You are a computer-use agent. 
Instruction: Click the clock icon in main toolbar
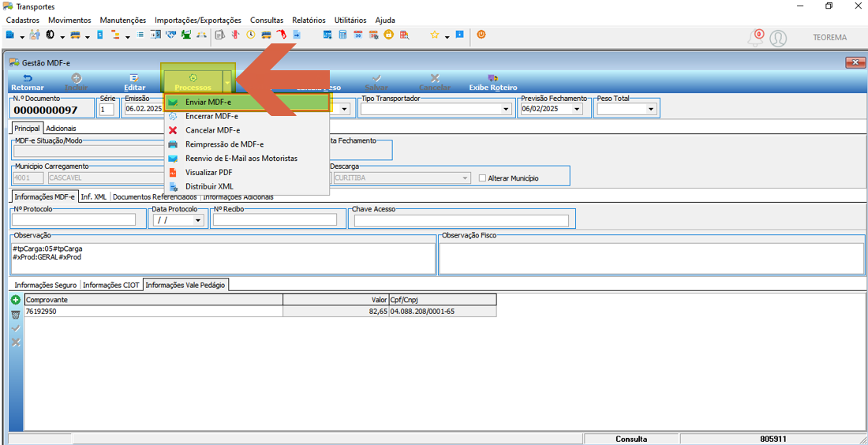click(x=251, y=35)
